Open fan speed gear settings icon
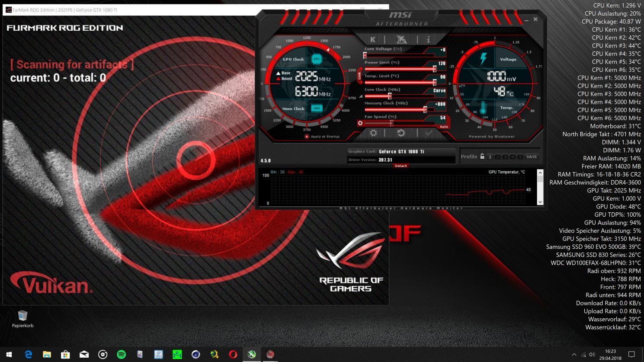This screenshot has height=362, width=644. 360,123
